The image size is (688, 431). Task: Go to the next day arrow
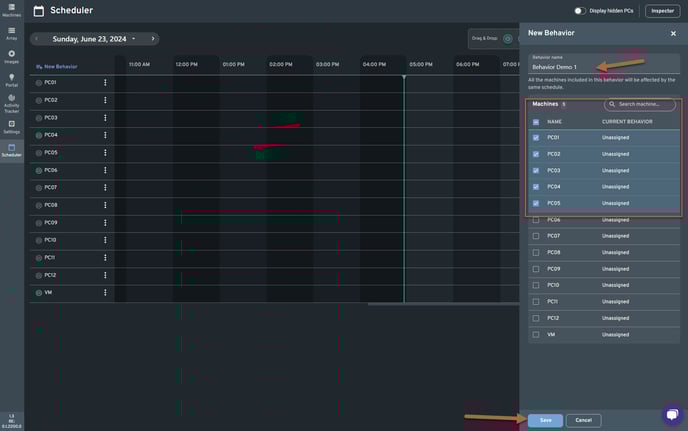pyautogui.click(x=153, y=39)
